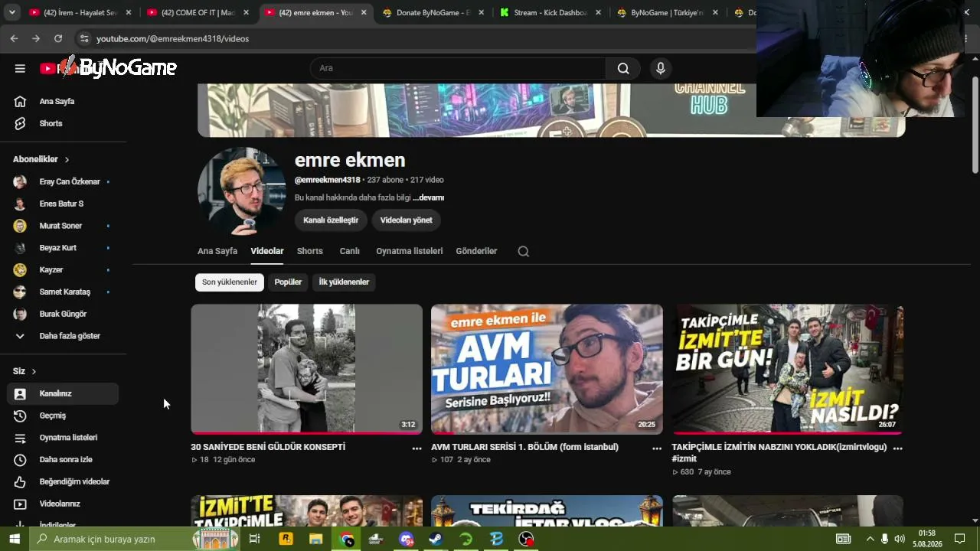The width and height of the screenshot is (980, 551).
Task: Open options for TAKİPÇİMLE İZMİTİN NABZINI video
Action: coord(897,448)
